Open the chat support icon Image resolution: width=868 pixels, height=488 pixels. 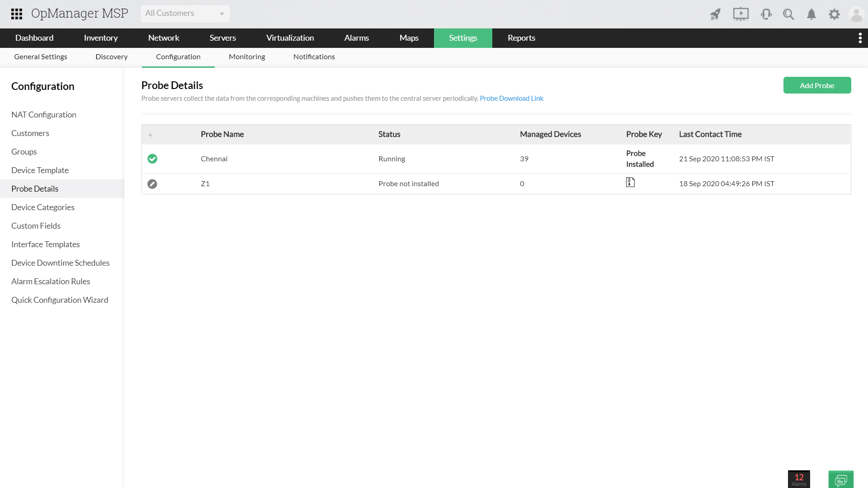tap(841, 479)
